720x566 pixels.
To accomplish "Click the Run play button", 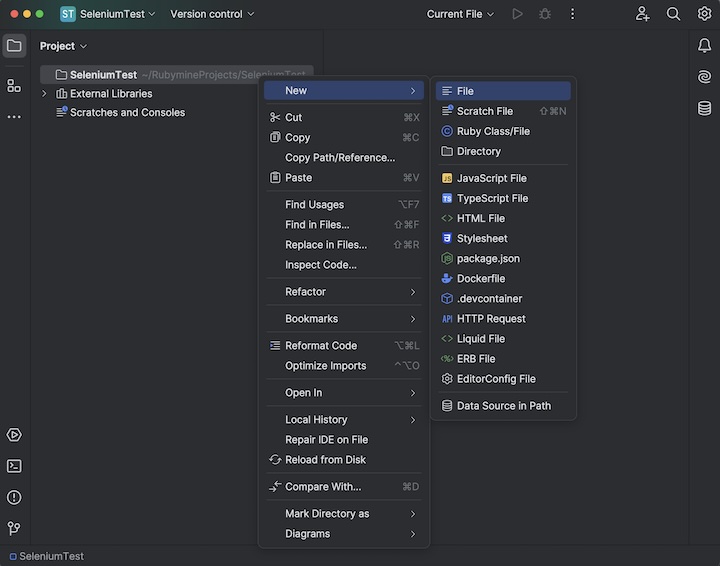I will point(517,14).
